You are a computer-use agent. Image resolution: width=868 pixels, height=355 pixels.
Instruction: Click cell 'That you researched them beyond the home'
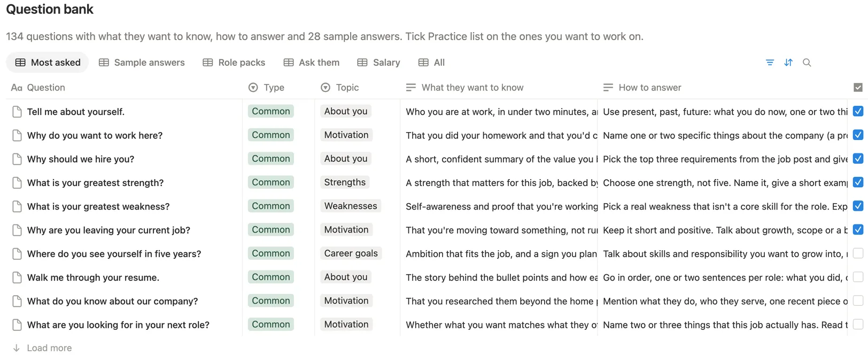pos(499,301)
